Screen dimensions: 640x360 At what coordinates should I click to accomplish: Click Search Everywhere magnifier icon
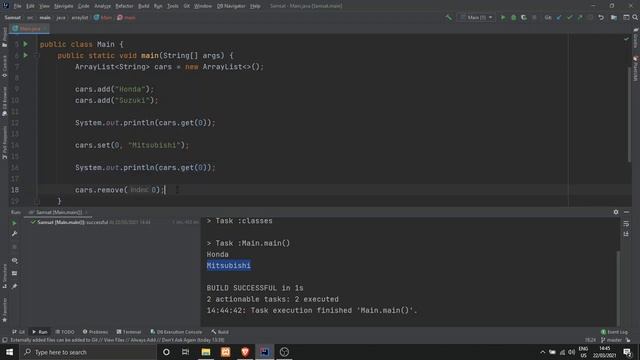coord(635,18)
